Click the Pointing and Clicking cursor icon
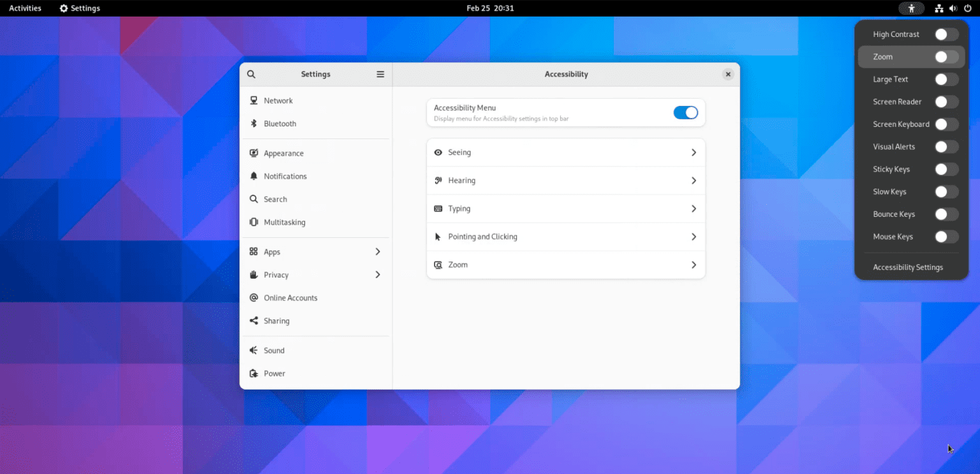Screen dimensions: 980x474 pyautogui.click(x=438, y=236)
